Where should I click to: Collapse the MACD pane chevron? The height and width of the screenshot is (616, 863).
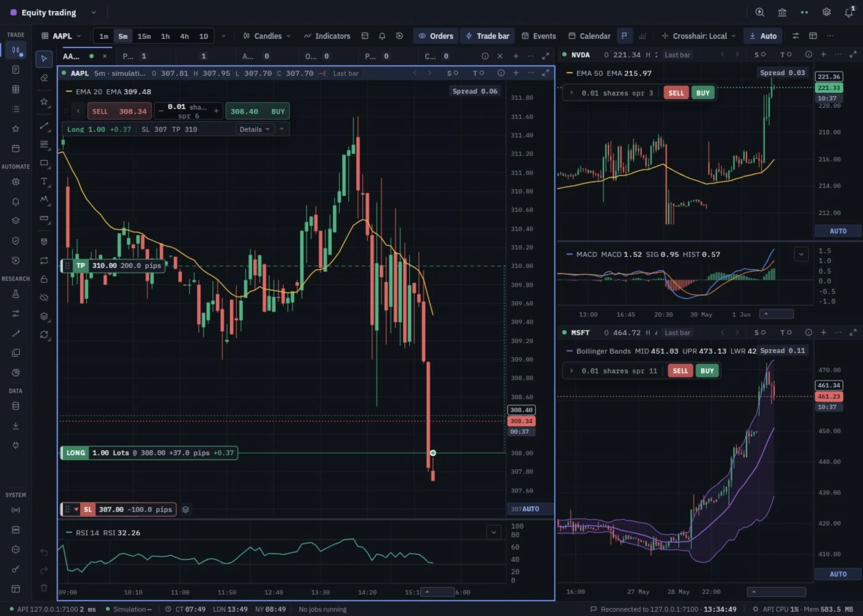801,254
